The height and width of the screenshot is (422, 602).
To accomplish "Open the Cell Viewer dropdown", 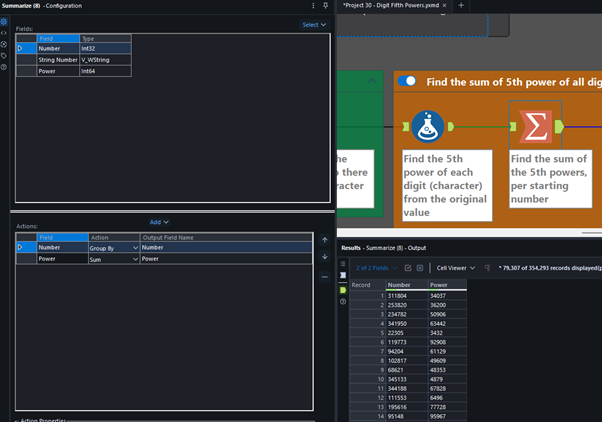I will click(x=456, y=268).
